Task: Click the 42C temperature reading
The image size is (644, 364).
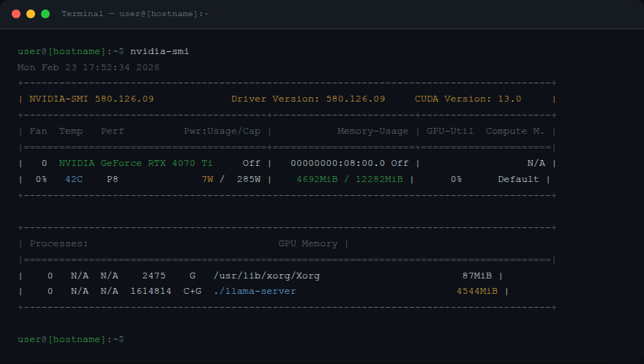Action: (74, 179)
